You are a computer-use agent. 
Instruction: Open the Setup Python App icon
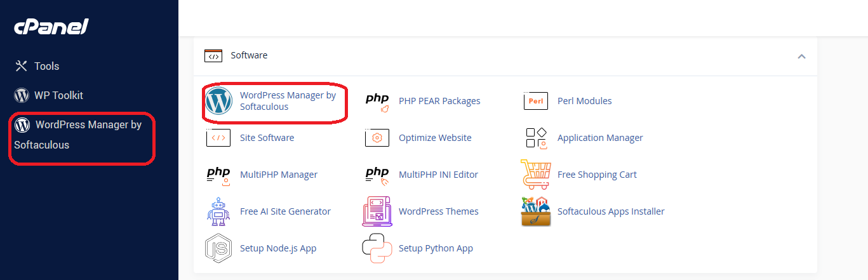coord(377,248)
